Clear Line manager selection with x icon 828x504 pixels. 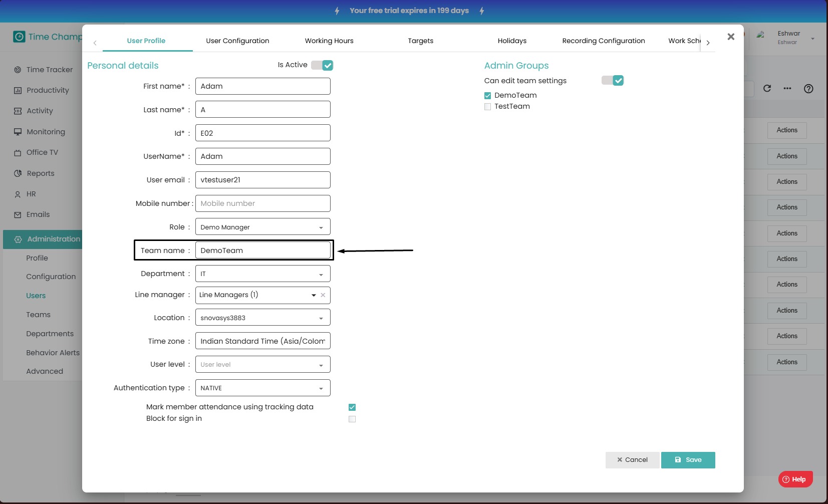click(323, 295)
